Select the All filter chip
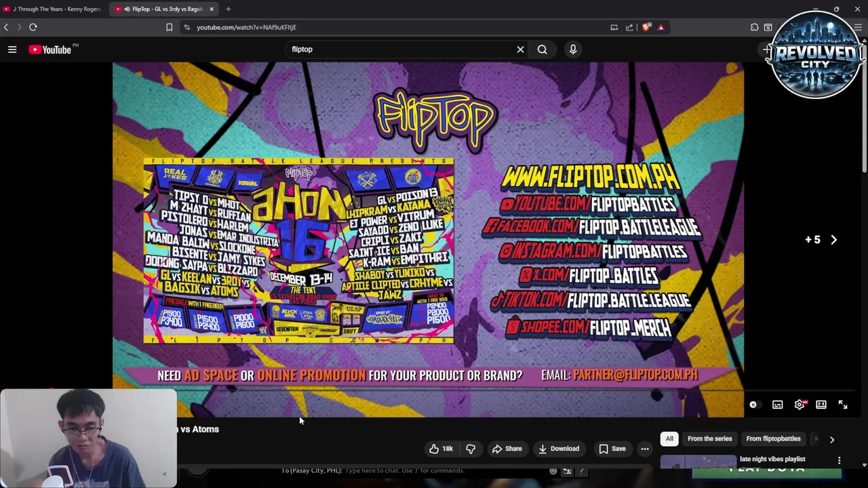 tap(669, 439)
